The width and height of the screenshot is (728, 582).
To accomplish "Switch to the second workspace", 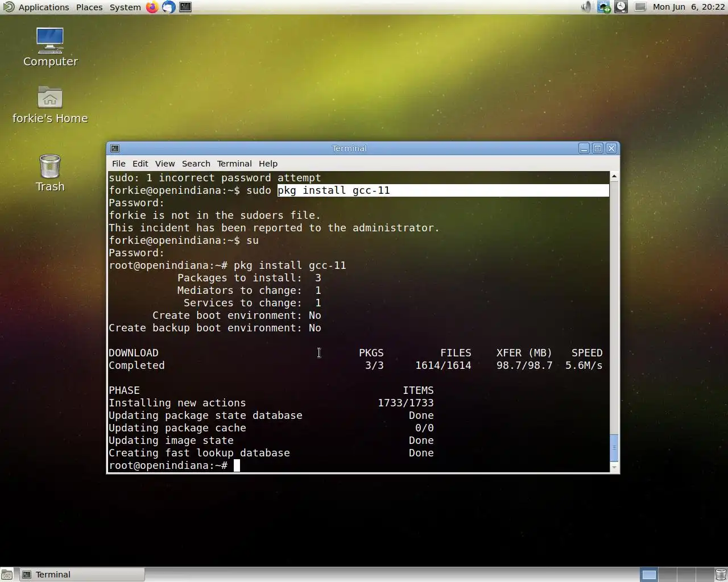I will pyautogui.click(x=668, y=575).
